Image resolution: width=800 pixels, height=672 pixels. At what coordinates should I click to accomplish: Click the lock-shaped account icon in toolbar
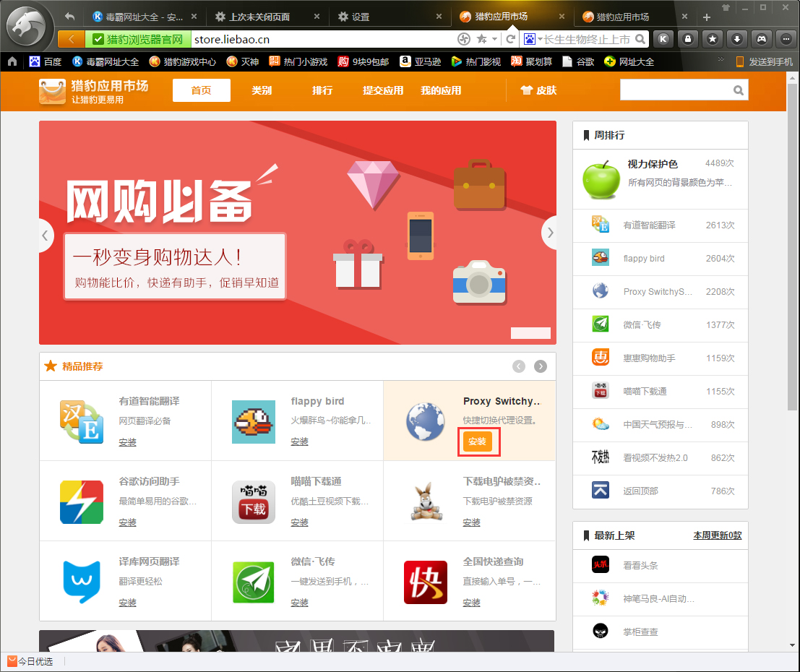tap(687, 39)
